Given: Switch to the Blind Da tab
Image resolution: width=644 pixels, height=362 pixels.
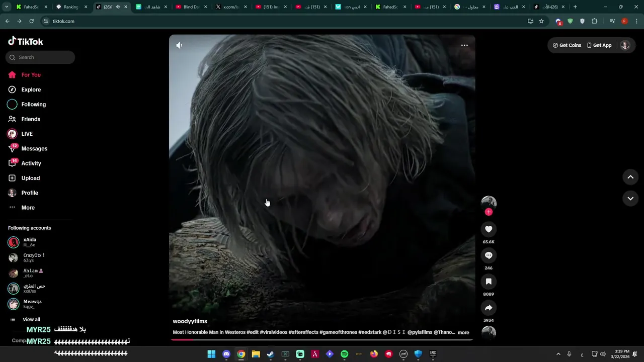Looking at the screenshot, I should point(191,7).
